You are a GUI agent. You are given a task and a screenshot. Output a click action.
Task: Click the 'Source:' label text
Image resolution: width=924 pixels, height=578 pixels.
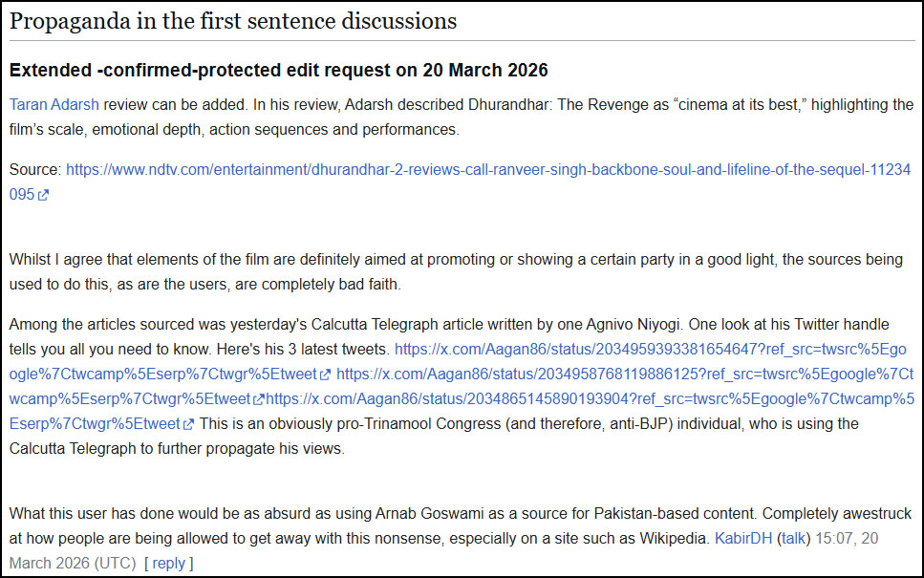(34, 169)
